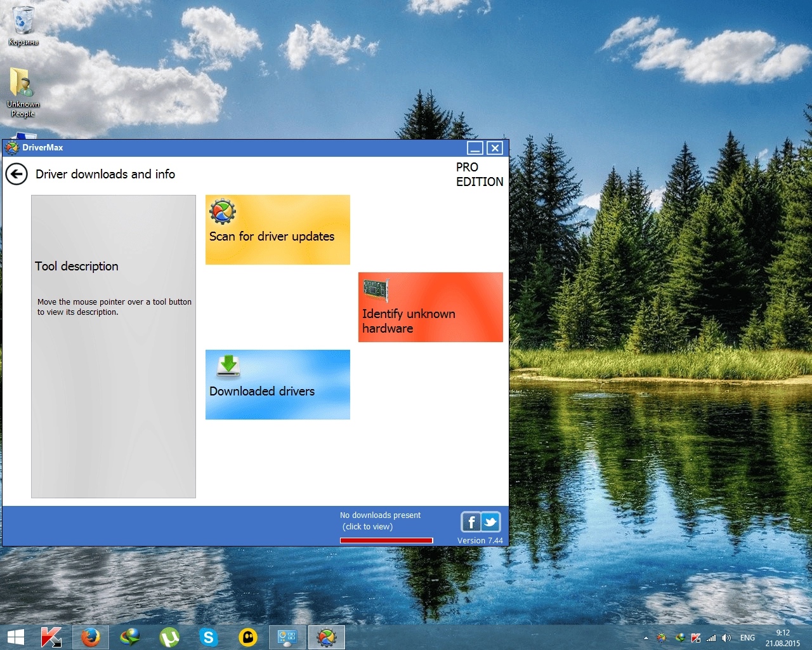Go back using the arrow button
812x650 pixels.
point(16,174)
